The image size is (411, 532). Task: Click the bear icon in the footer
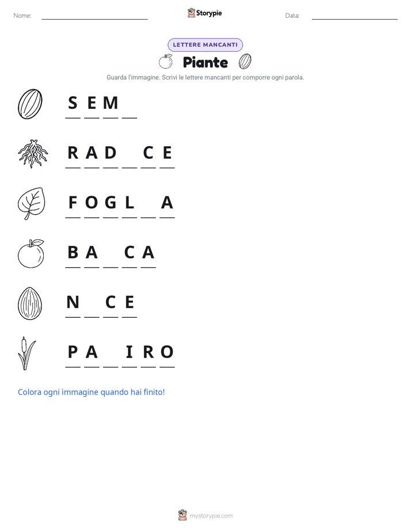pyautogui.click(x=182, y=515)
